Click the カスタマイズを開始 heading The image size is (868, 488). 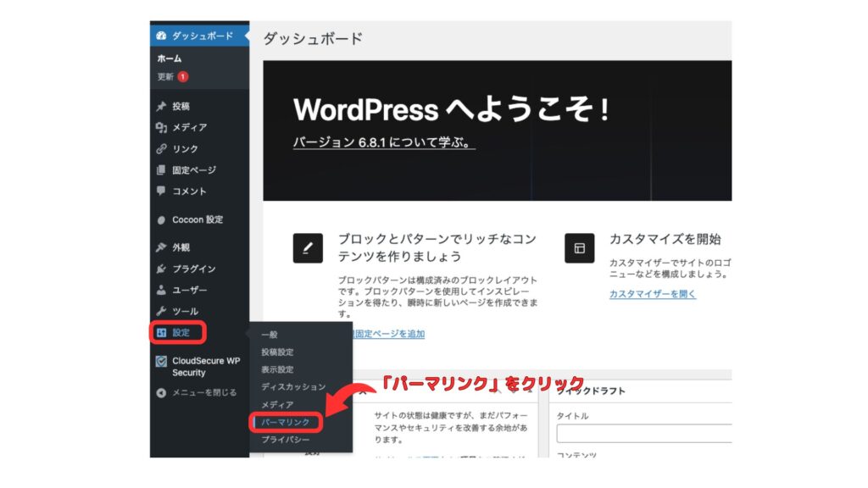point(665,239)
